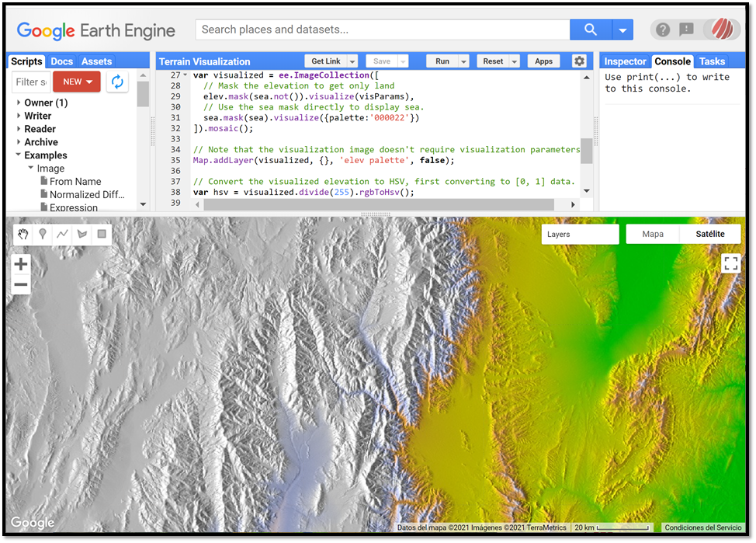Click the scripts panel scroll down arrow

(143, 204)
